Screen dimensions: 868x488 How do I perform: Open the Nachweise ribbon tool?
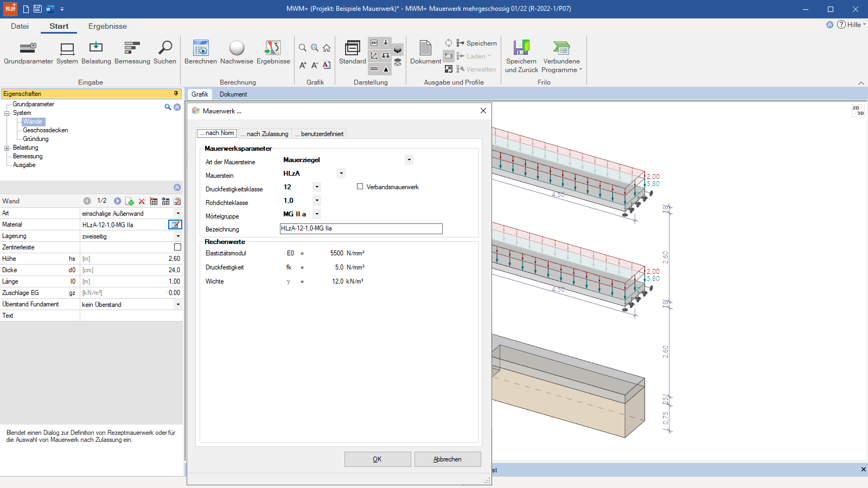tap(237, 53)
